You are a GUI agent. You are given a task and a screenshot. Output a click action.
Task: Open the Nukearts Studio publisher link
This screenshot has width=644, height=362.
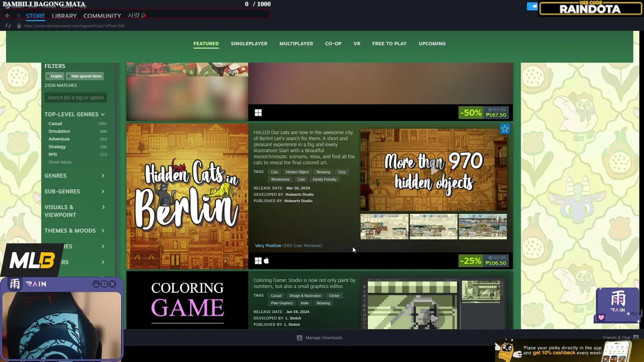[x=298, y=201]
